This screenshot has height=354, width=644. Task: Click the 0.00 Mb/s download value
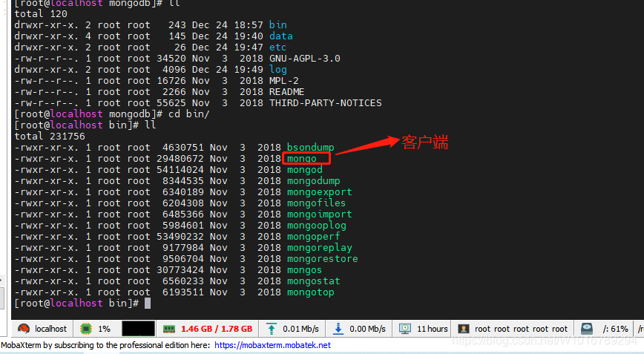tap(367, 329)
